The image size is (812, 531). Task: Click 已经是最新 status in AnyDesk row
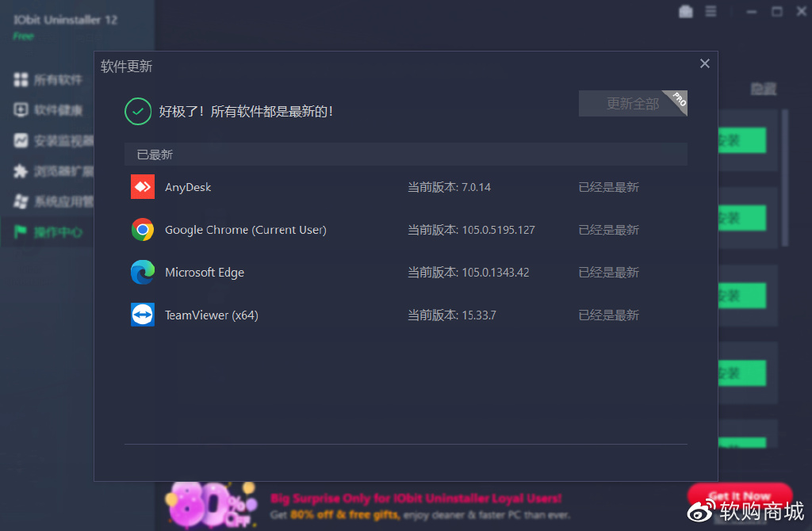(608, 187)
